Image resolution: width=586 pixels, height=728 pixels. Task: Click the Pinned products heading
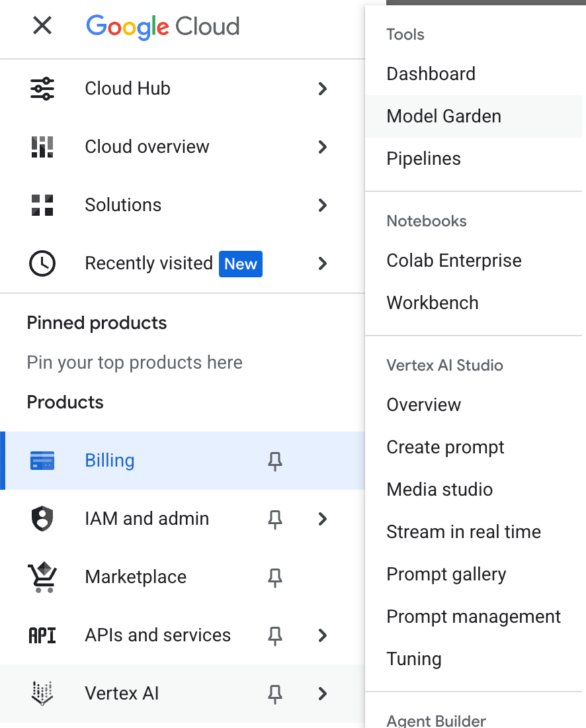[x=97, y=323]
